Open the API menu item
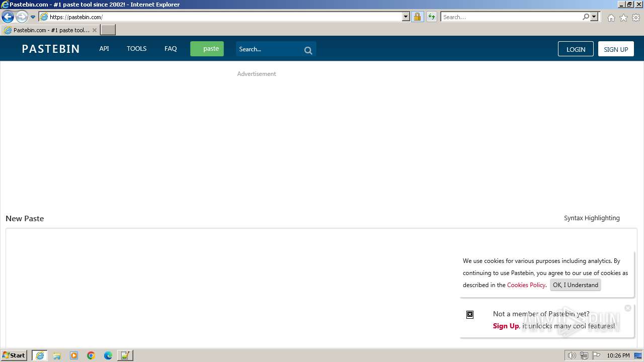The image size is (644, 362). (x=104, y=49)
